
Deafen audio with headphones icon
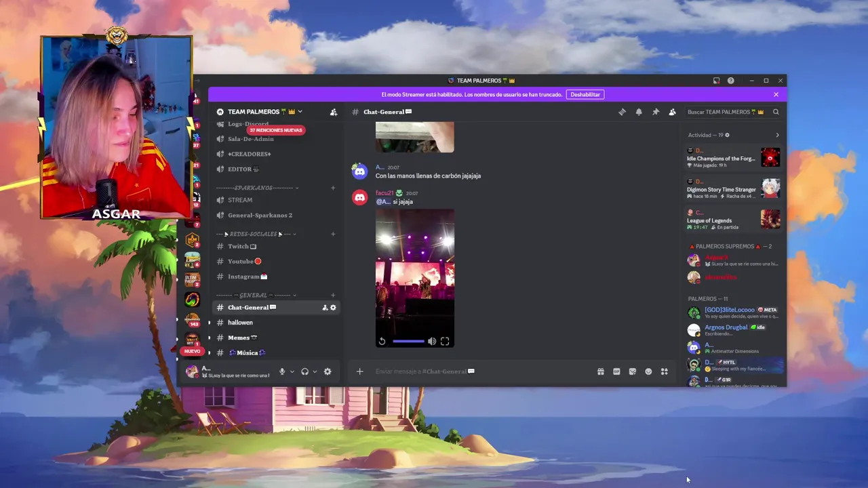[x=304, y=371]
